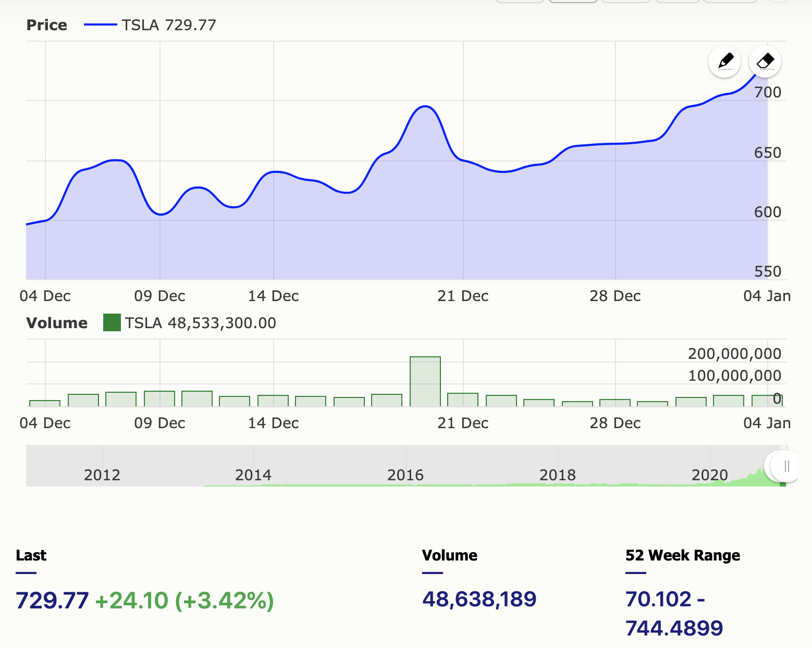Click the 200,000,000 volume axis label

click(735, 354)
